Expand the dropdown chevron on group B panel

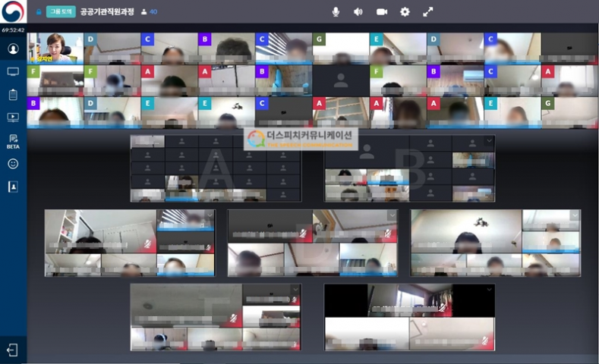[490, 141]
